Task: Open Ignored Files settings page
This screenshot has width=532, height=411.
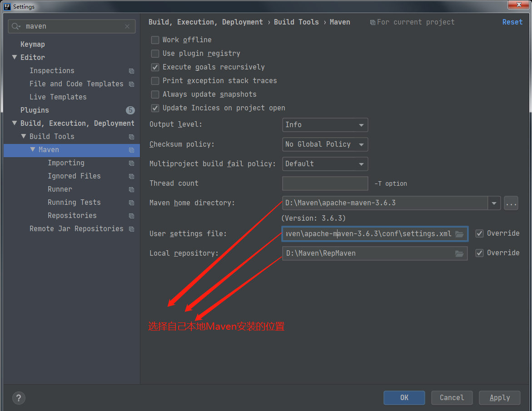Action: 75,176
